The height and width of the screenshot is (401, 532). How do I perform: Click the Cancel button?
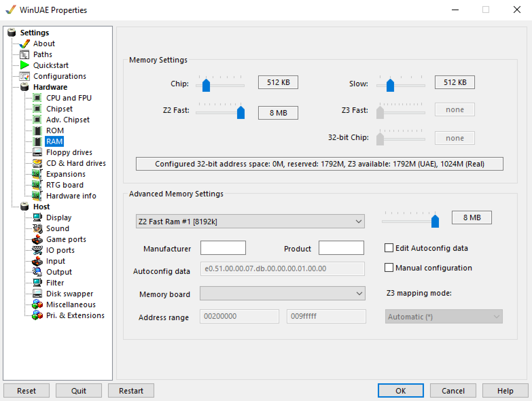point(453,390)
